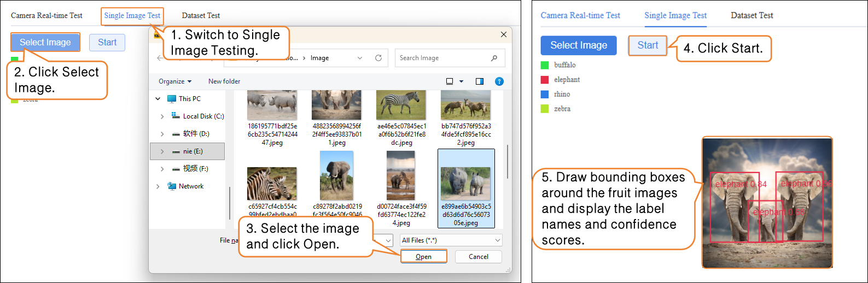Click the blue rhino legend swatch

(x=545, y=95)
